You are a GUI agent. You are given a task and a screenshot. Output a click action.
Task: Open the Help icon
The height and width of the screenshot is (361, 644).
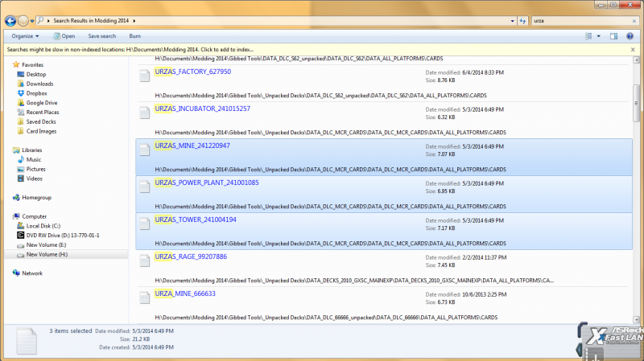(x=630, y=36)
